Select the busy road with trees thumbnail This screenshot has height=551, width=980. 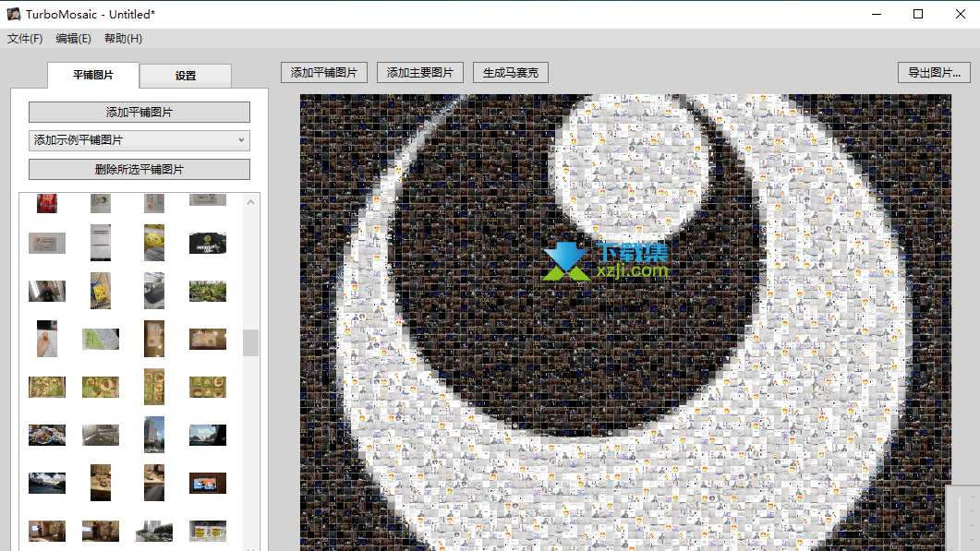pyautogui.click(x=154, y=531)
